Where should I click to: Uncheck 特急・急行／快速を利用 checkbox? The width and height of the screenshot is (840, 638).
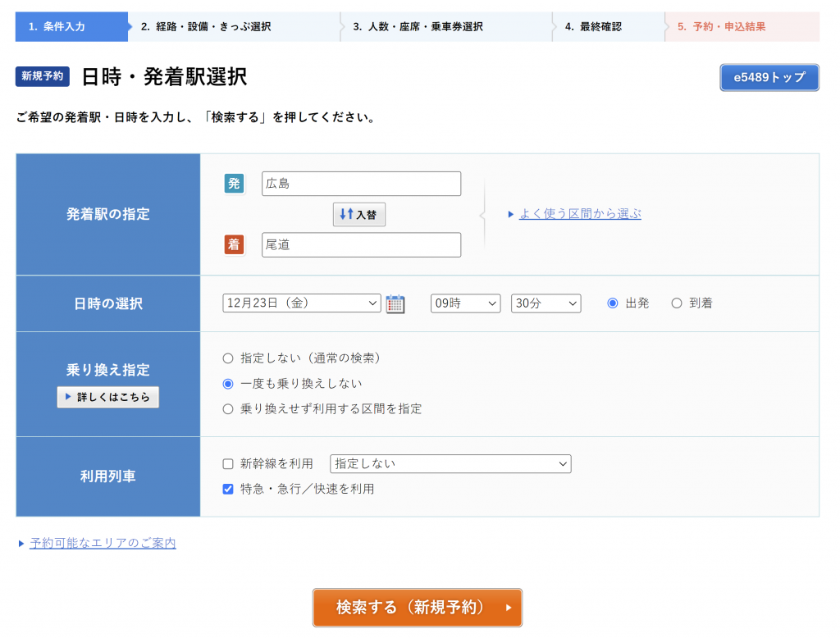[229, 490]
